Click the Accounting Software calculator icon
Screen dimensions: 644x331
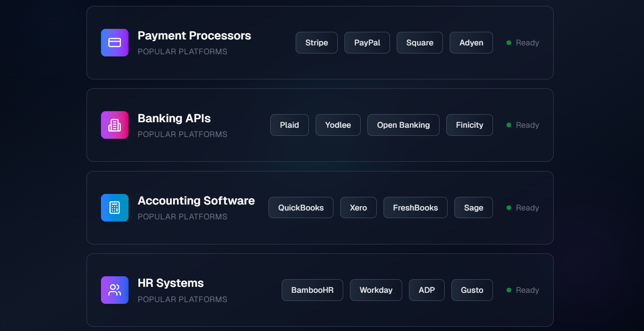point(115,208)
